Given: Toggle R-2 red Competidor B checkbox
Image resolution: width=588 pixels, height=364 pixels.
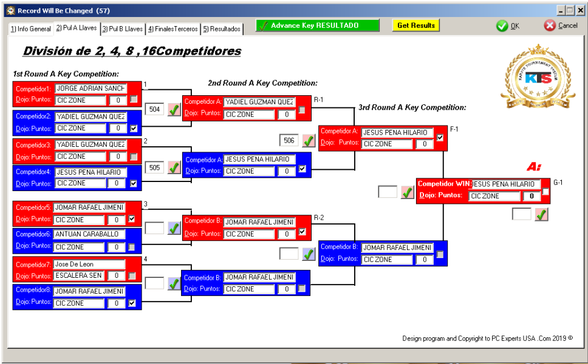Looking at the screenshot, I should tap(303, 232).
